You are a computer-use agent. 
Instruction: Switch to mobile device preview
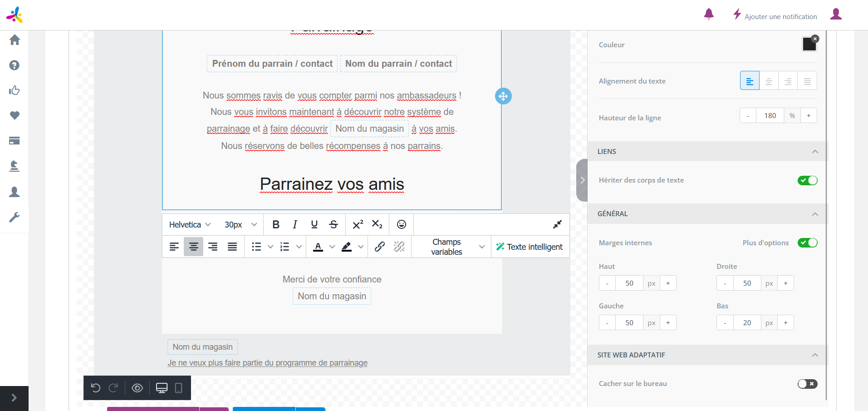click(178, 388)
